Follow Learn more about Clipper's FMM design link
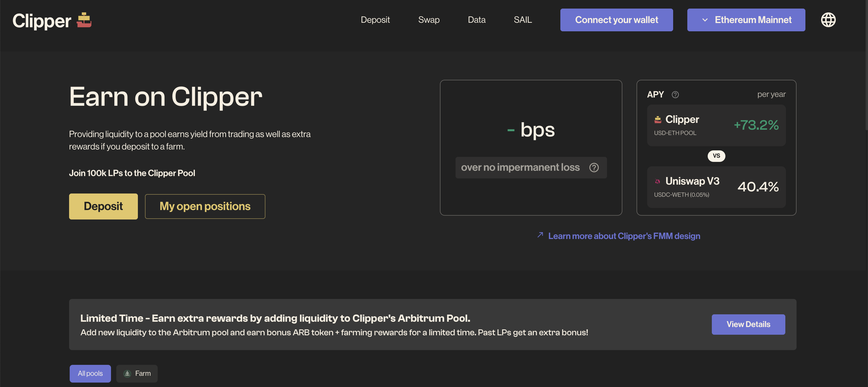This screenshot has height=387, width=868. point(624,236)
